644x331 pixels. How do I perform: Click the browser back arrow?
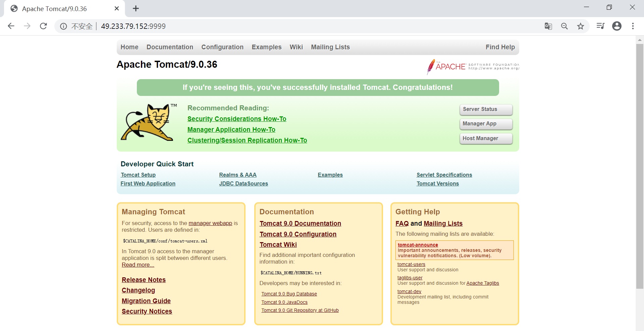[x=11, y=26]
